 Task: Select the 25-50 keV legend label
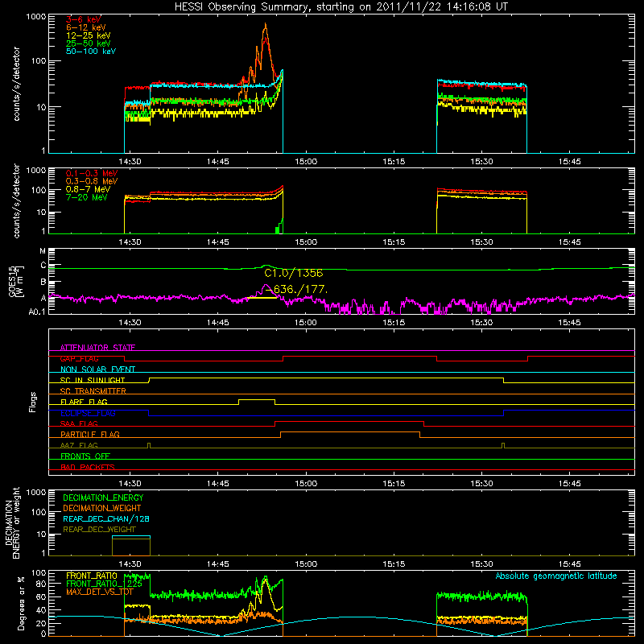[89, 43]
